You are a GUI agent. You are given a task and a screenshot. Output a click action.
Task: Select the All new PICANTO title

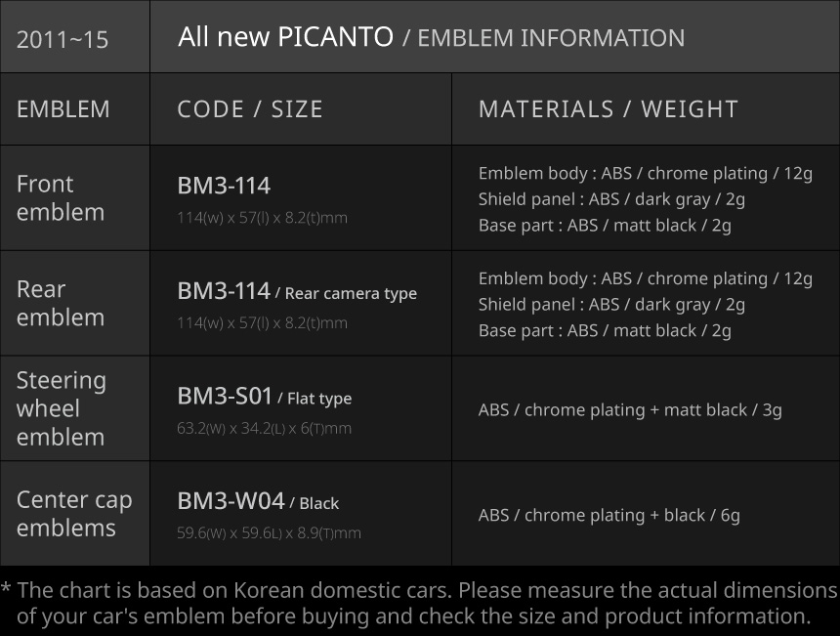pyautogui.click(x=285, y=37)
